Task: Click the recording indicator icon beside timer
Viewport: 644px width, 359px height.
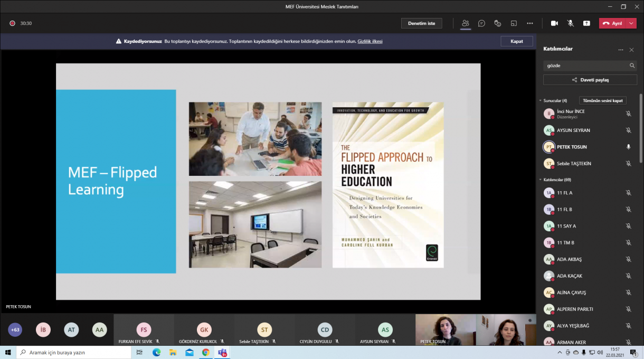Action: [x=12, y=23]
